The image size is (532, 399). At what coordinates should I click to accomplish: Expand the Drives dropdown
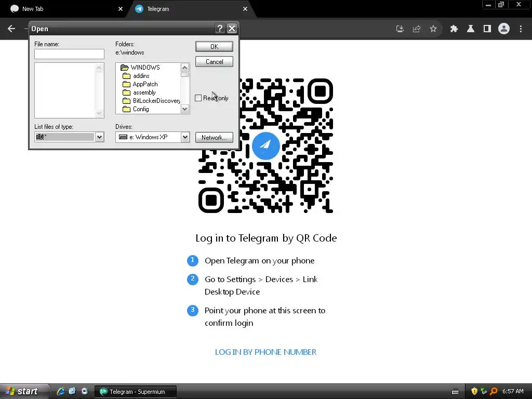[x=185, y=137]
